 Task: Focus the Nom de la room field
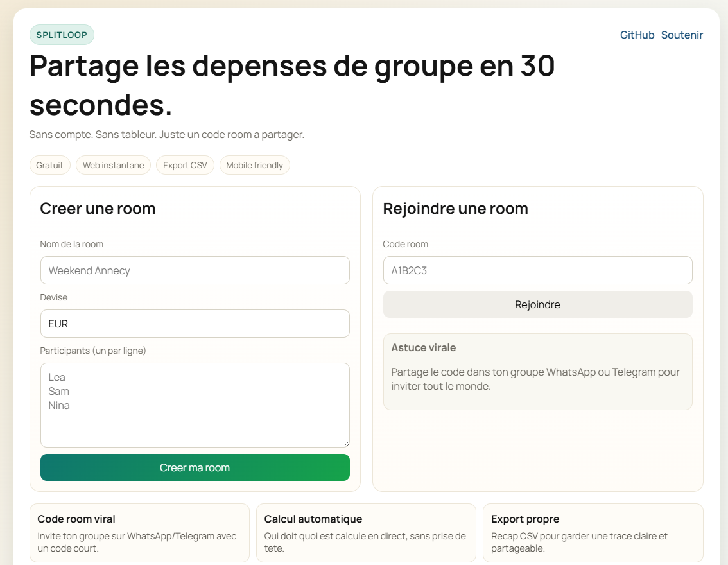click(x=195, y=270)
